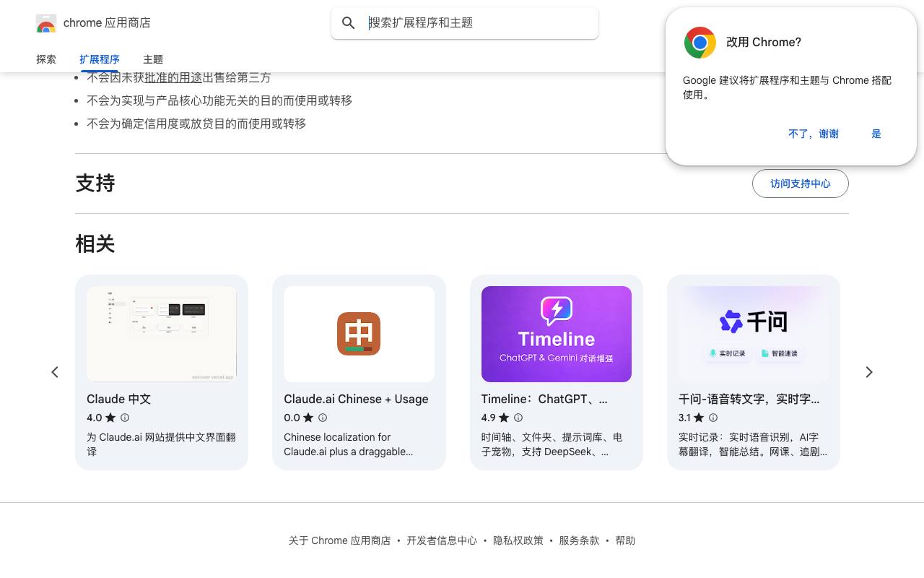The height and width of the screenshot is (578, 924).
Task: Open the Claude.ai Chinese + Usage thumbnail
Action: [x=359, y=334]
